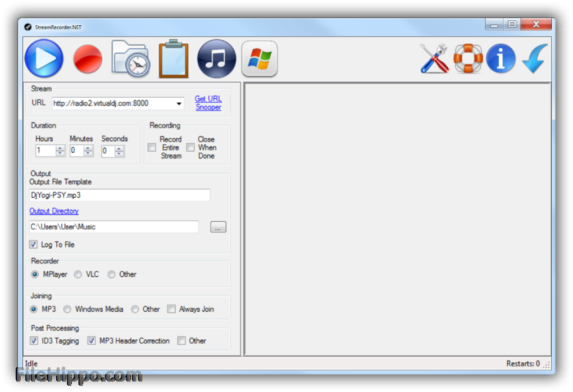Click the blue Play button icon
This screenshot has height=392, width=573.
click(44, 58)
